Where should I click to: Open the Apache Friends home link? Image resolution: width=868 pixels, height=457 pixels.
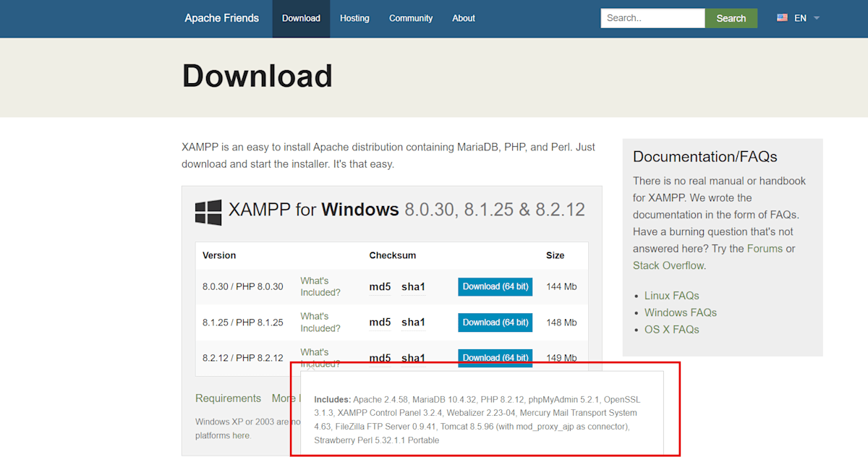221,18
